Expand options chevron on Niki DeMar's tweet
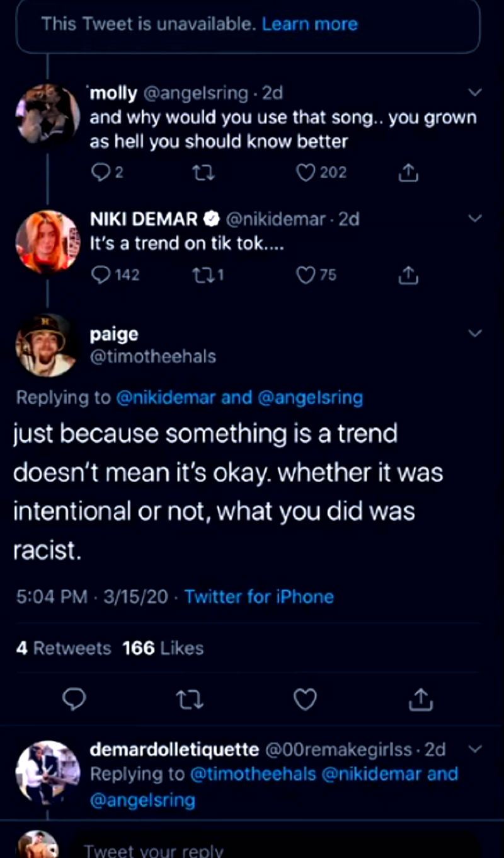504x858 pixels. tap(476, 219)
